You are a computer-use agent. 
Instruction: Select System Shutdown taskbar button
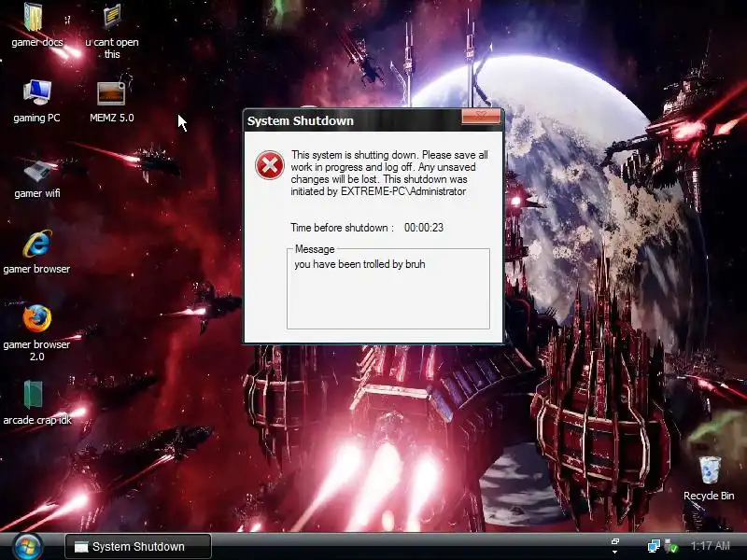pos(138,546)
